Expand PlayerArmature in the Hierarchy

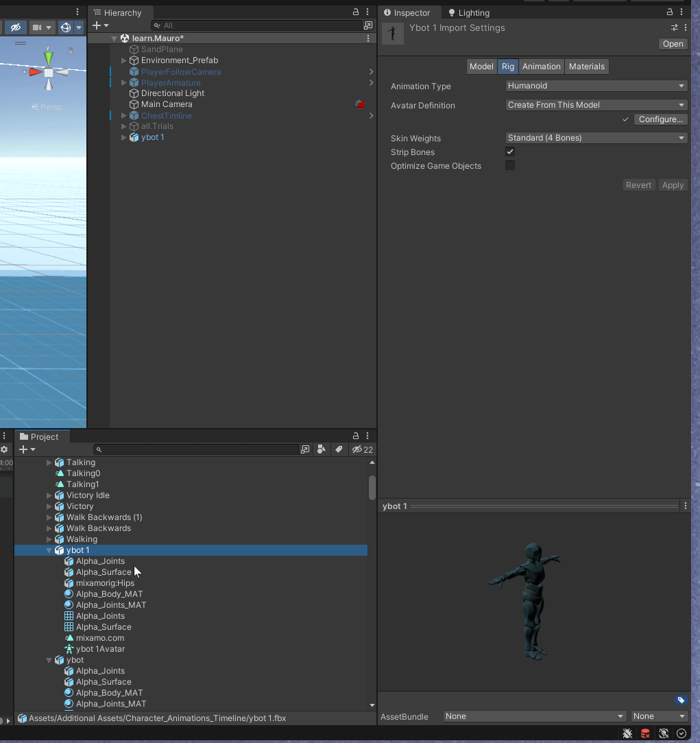(x=124, y=82)
